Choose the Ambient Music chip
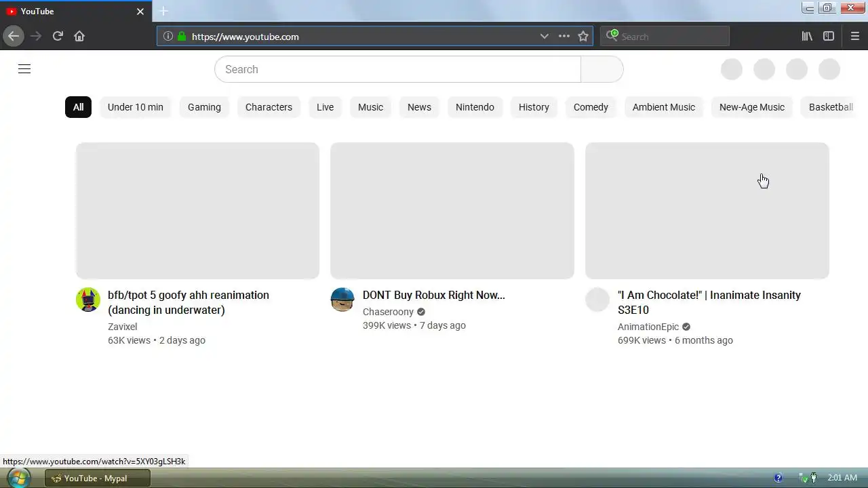868x488 pixels. point(664,107)
